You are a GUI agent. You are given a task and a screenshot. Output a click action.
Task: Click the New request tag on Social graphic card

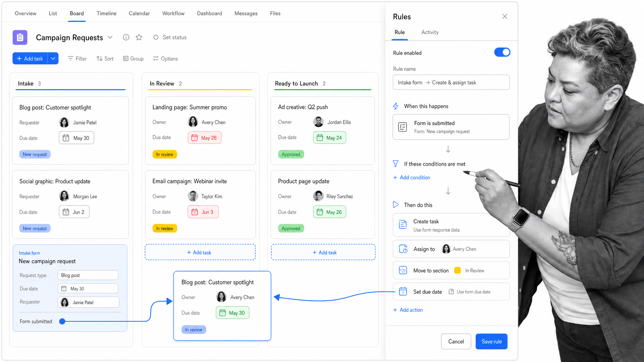pyautogui.click(x=35, y=228)
